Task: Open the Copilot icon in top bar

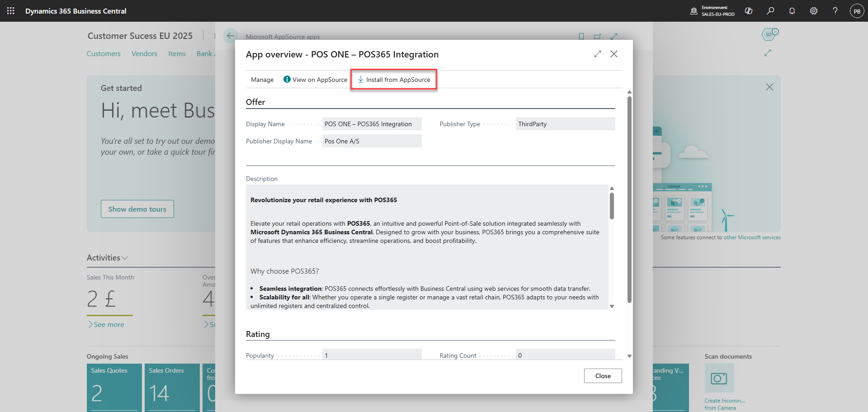Action: click(749, 11)
